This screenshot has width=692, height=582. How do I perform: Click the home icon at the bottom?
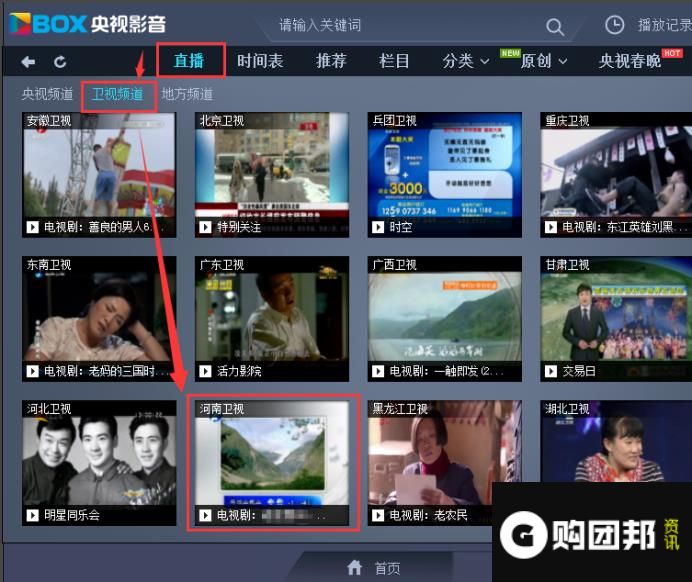(354, 567)
